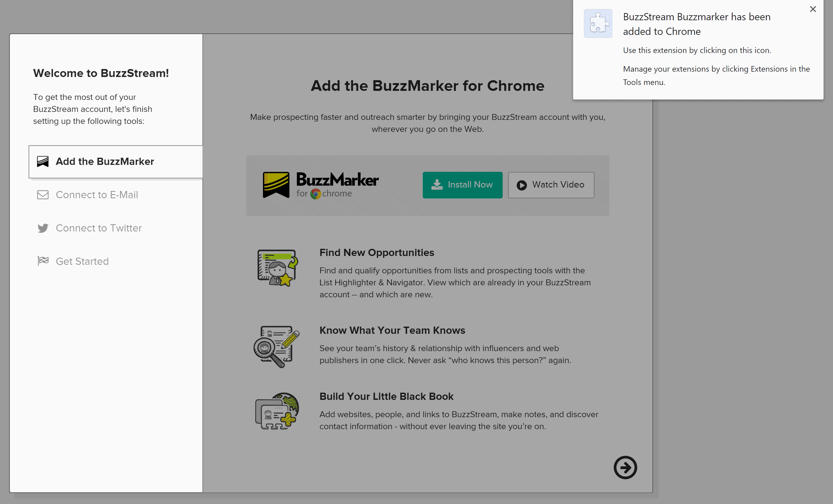
Task: Click the 'Manage your extensions' notification text
Action: [x=716, y=75]
